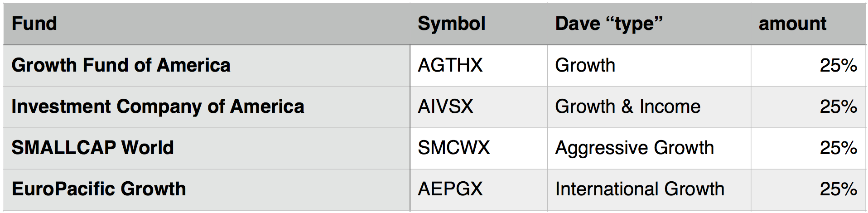Screen dimensions: 868x213
Task: Click the Dave "type" header cell
Action: click(649, 24)
